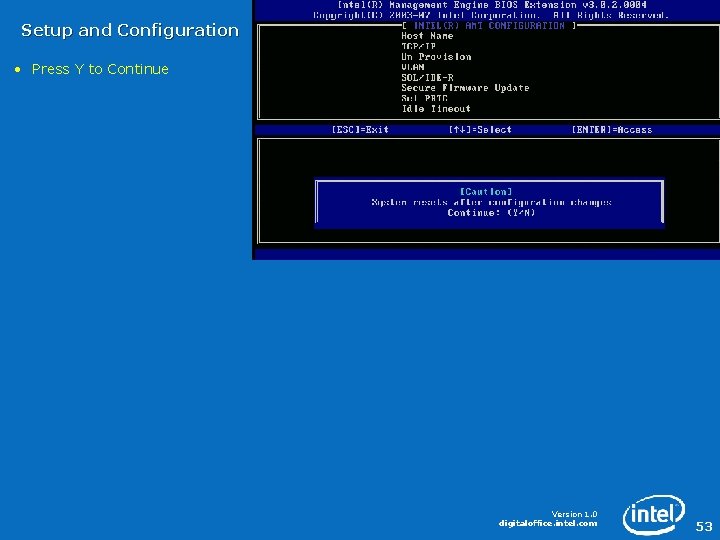Click the [Caution] dialog title

pos(486,191)
